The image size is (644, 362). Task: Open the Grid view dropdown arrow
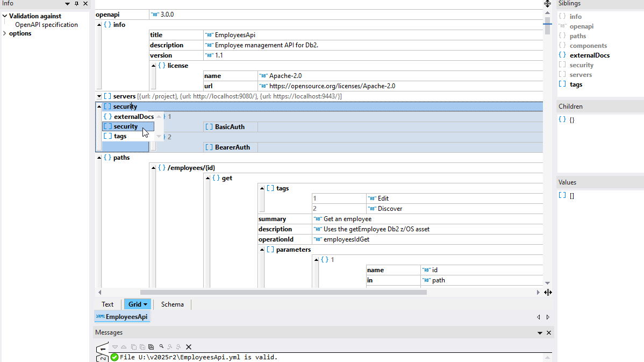145,304
